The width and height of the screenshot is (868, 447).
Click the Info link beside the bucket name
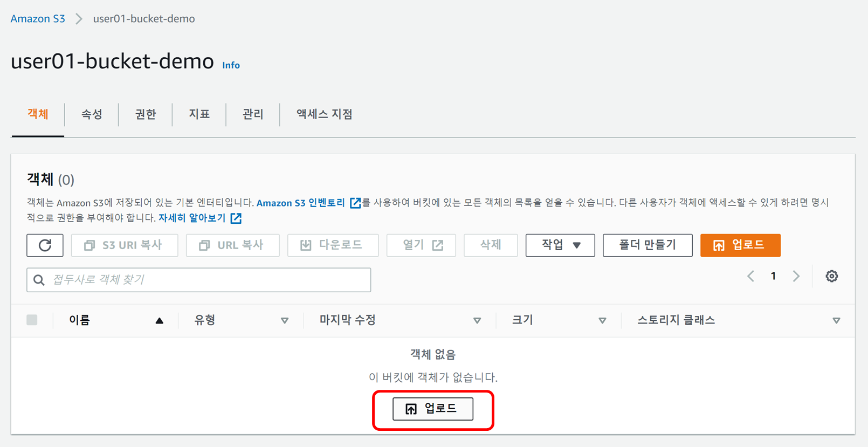231,65
